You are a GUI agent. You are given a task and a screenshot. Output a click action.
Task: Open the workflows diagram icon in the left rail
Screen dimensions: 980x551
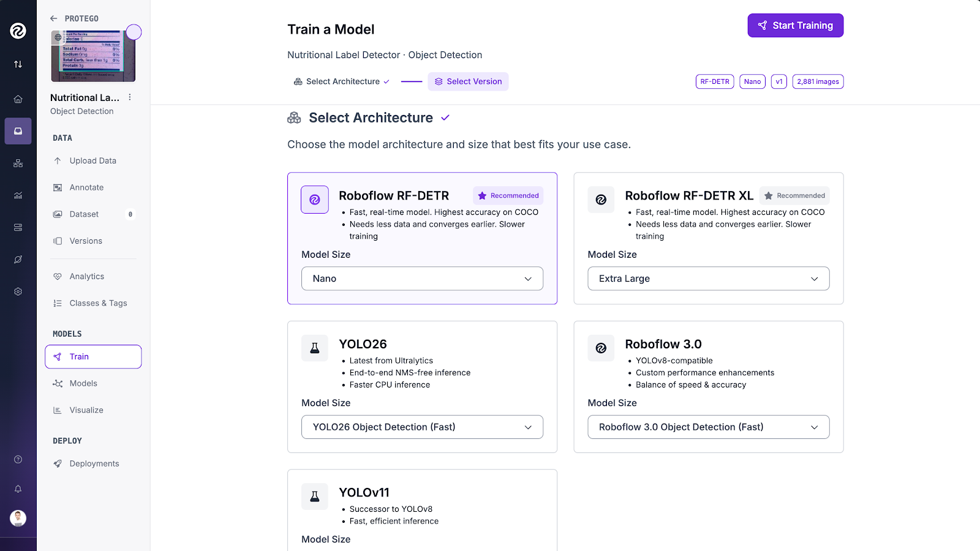[18, 163]
